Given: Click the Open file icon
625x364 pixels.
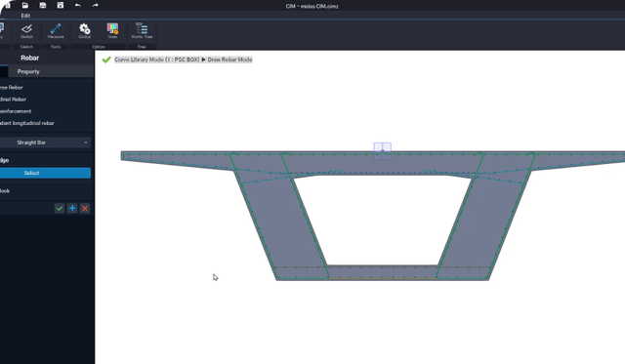Looking at the screenshot, I should tap(25, 5).
